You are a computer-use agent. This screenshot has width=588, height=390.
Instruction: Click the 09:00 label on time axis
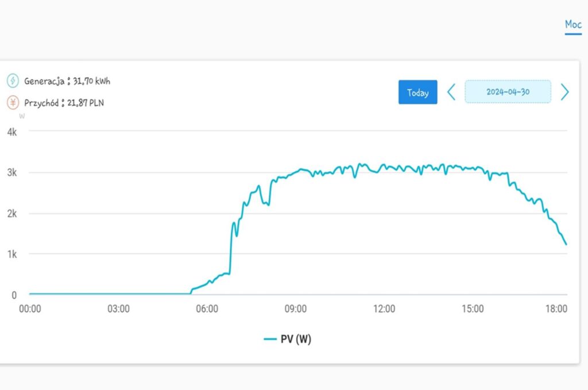pyautogui.click(x=295, y=309)
